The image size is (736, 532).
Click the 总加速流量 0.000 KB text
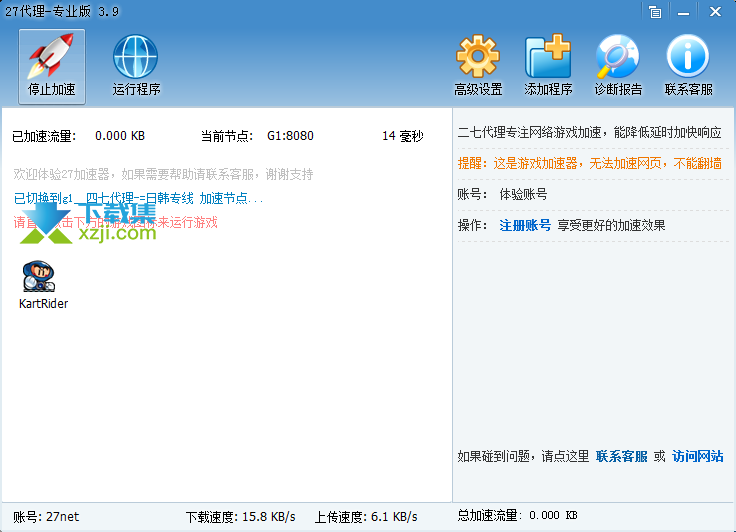tap(517, 515)
